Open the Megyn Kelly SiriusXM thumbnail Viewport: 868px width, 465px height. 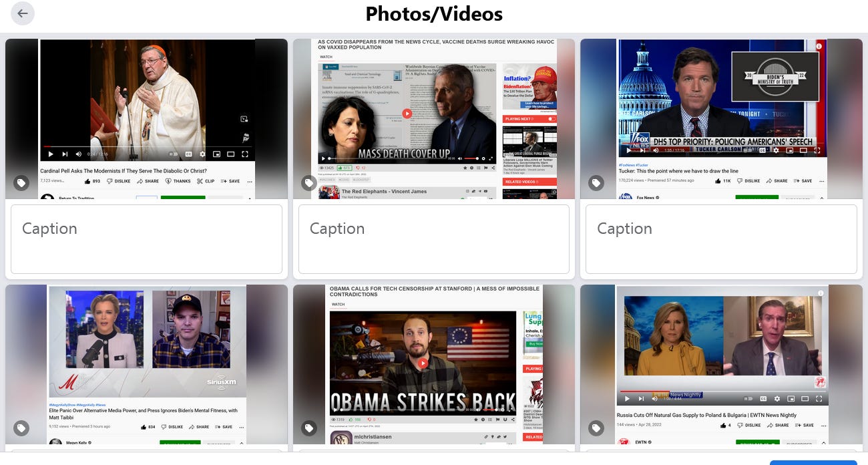click(x=146, y=365)
